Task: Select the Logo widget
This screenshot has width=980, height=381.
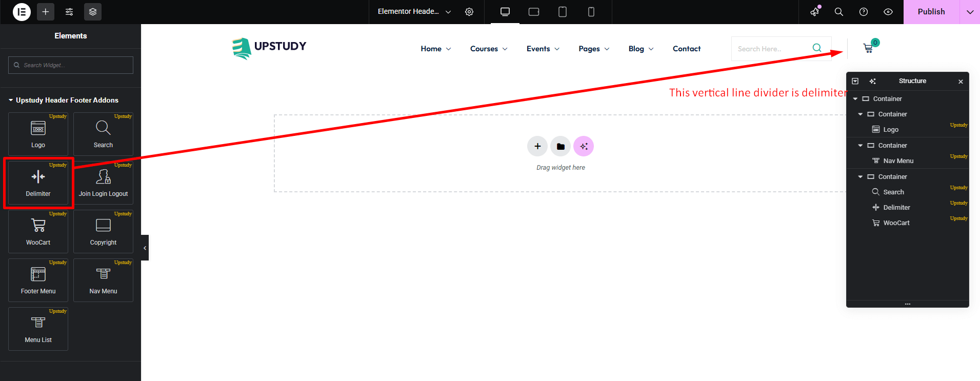Action: pyautogui.click(x=38, y=134)
